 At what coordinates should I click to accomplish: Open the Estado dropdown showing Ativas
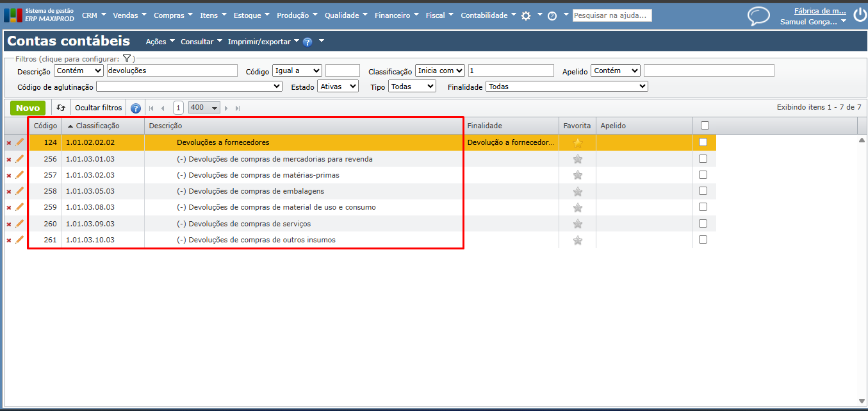pyautogui.click(x=338, y=86)
